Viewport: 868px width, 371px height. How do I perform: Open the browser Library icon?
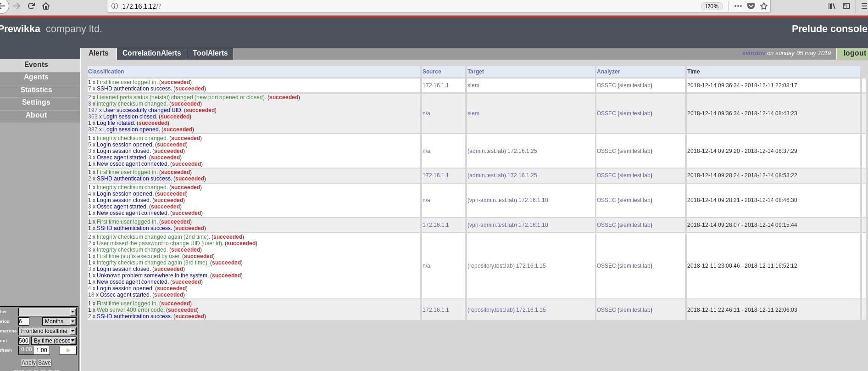(x=831, y=6)
